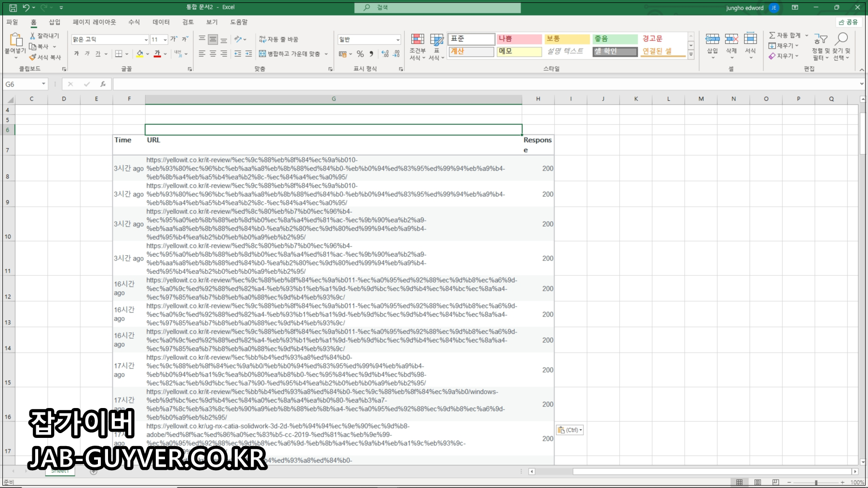Click increase decimal places icon
The height and width of the screenshot is (488, 868).
click(x=385, y=54)
